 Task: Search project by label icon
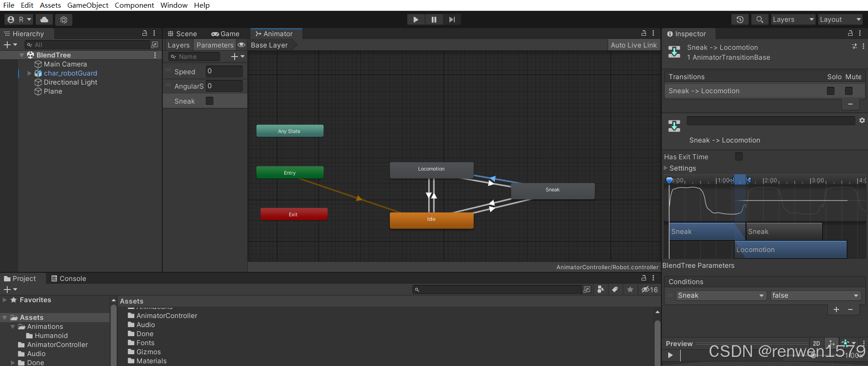[615, 290]
